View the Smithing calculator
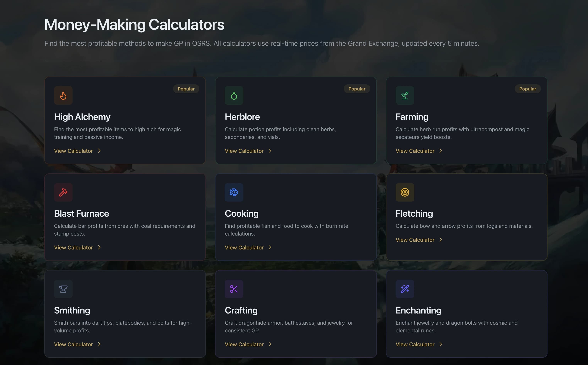The width and height of the screenshot is (588, 365). [73, 344]
